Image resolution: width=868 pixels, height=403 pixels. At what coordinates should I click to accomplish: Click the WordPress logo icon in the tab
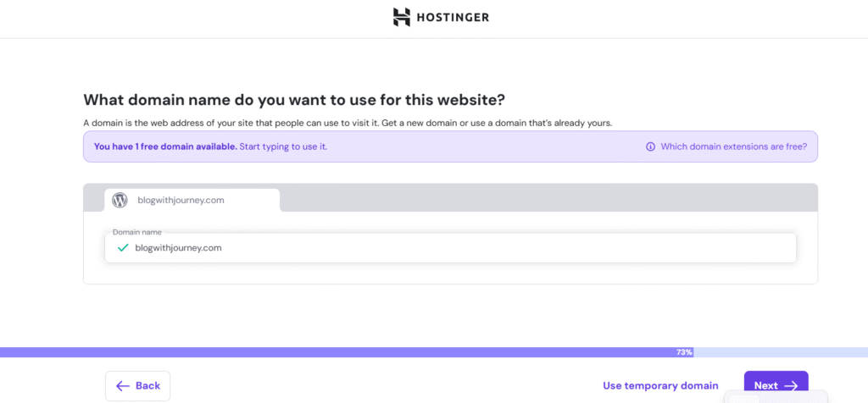pyautogui.click(x=120, y=201)
